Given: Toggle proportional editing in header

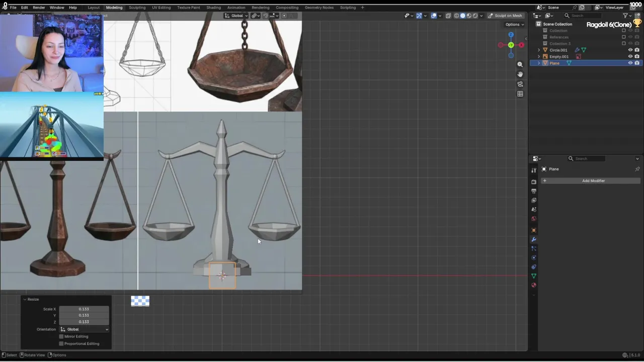Looking at the screenshot, I should click(284, 16).
